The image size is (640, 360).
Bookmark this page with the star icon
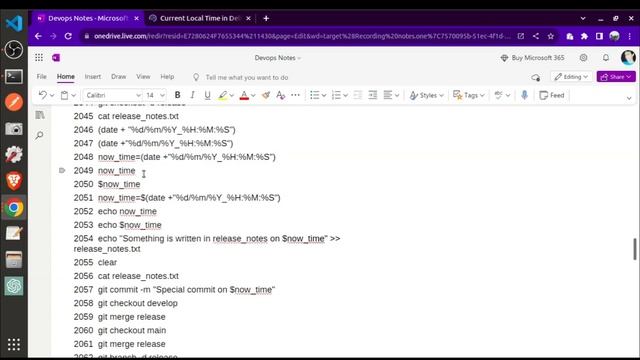[551, 36]
